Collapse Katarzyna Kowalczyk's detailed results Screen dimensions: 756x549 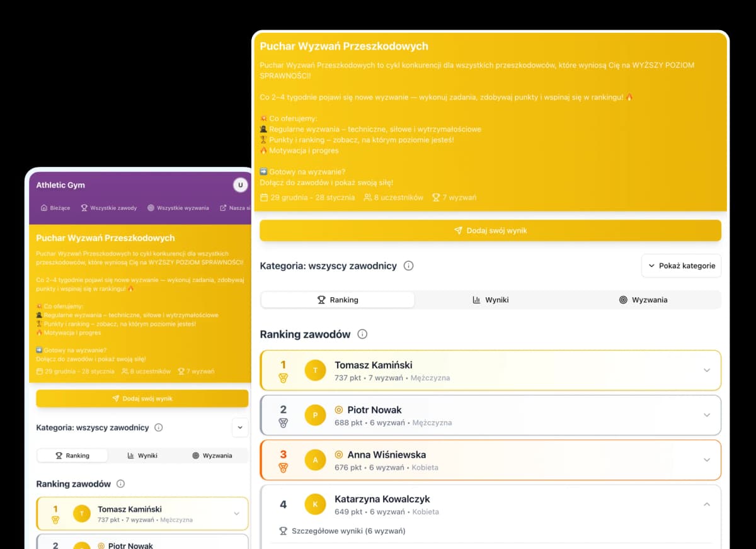coord(707,504)
